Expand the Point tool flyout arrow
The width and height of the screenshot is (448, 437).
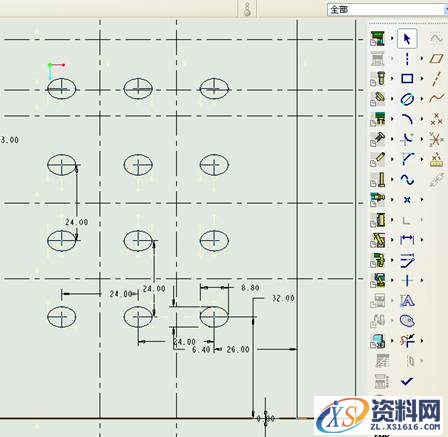pos(422,200)
